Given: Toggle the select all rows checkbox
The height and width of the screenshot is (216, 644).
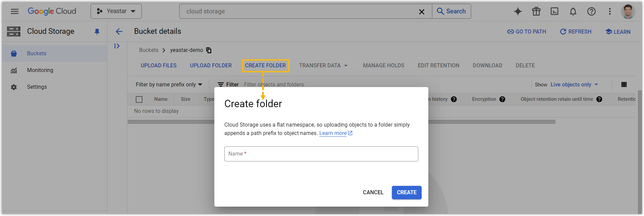Looking at the screenshot, I should pyautogui.click(x=139, y=99).
